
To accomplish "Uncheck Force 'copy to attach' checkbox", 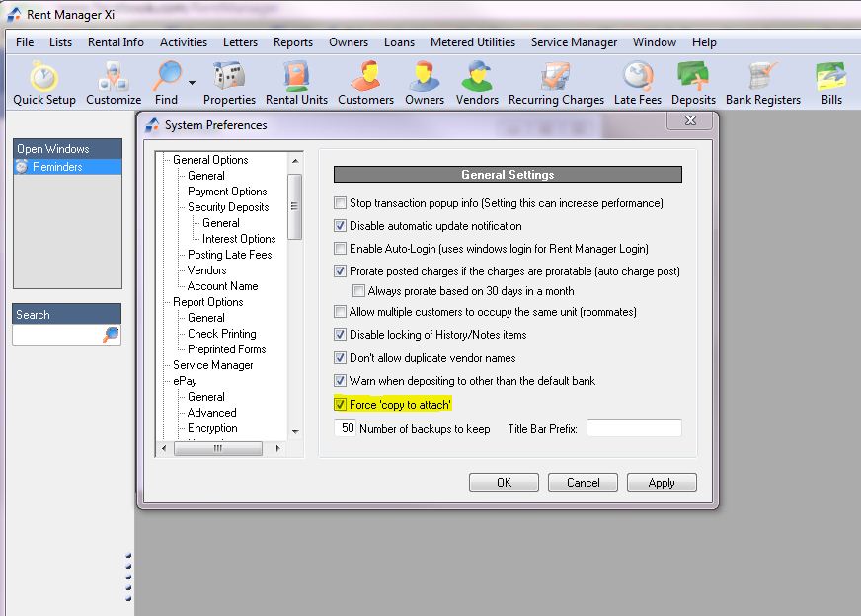I will [340, 404].
